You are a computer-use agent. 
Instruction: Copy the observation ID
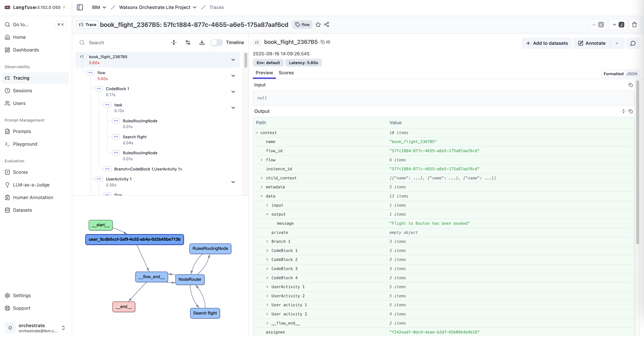point(326,42)
